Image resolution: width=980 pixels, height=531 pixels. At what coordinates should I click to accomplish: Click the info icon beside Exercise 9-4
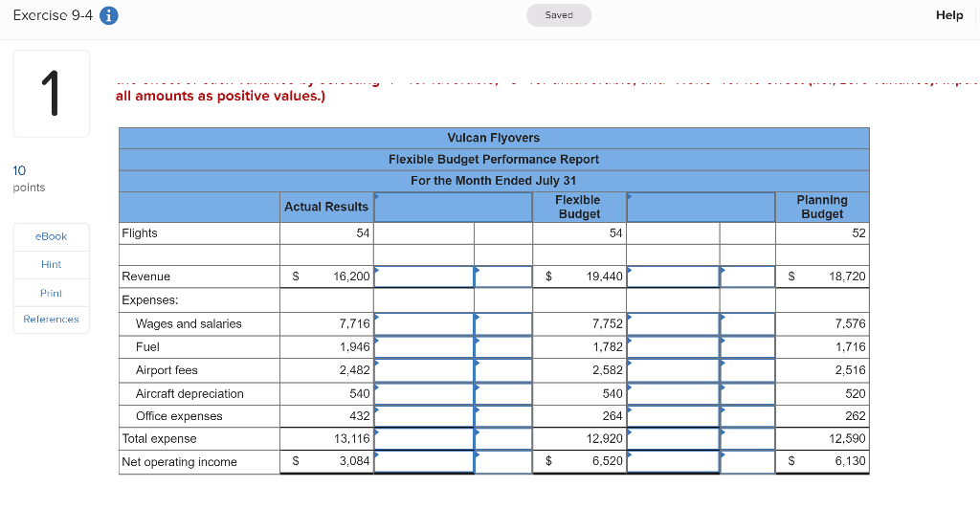pyautogui.click(x=109, y=15)
